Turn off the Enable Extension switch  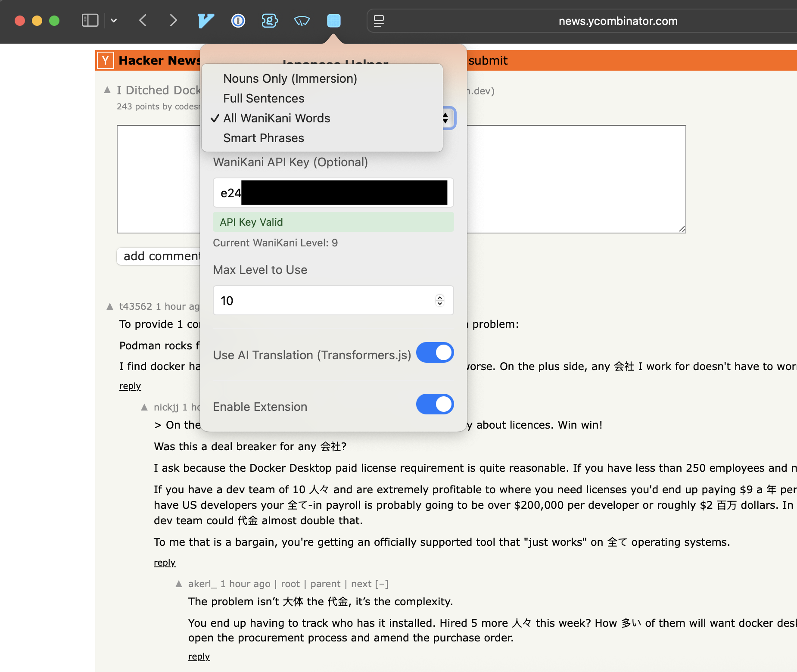(x=435, y=404)
